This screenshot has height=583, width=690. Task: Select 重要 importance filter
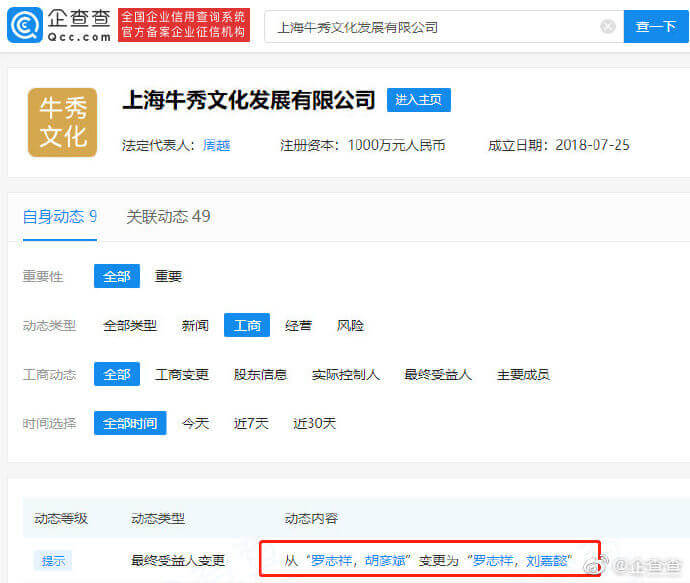(x=168, y=276)
